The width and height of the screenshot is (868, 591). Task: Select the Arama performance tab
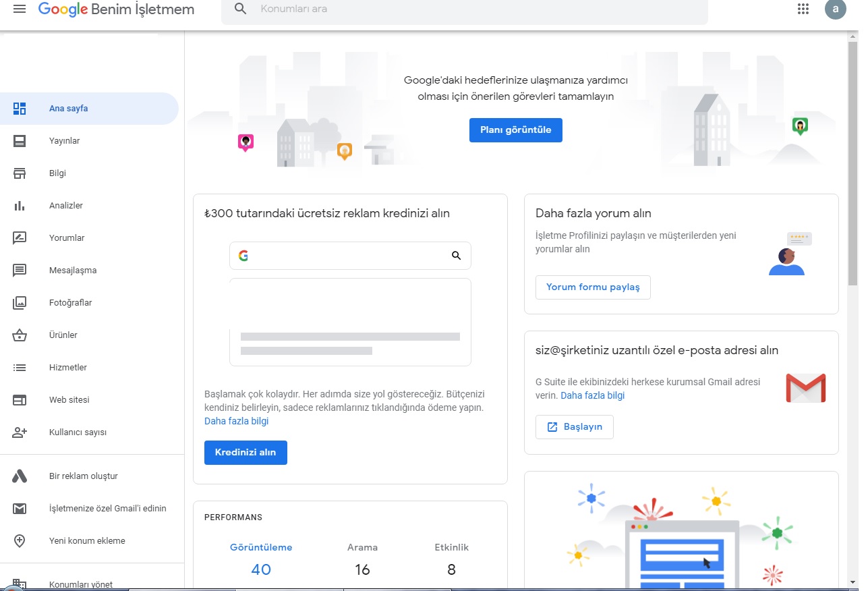tap(362, 561)
